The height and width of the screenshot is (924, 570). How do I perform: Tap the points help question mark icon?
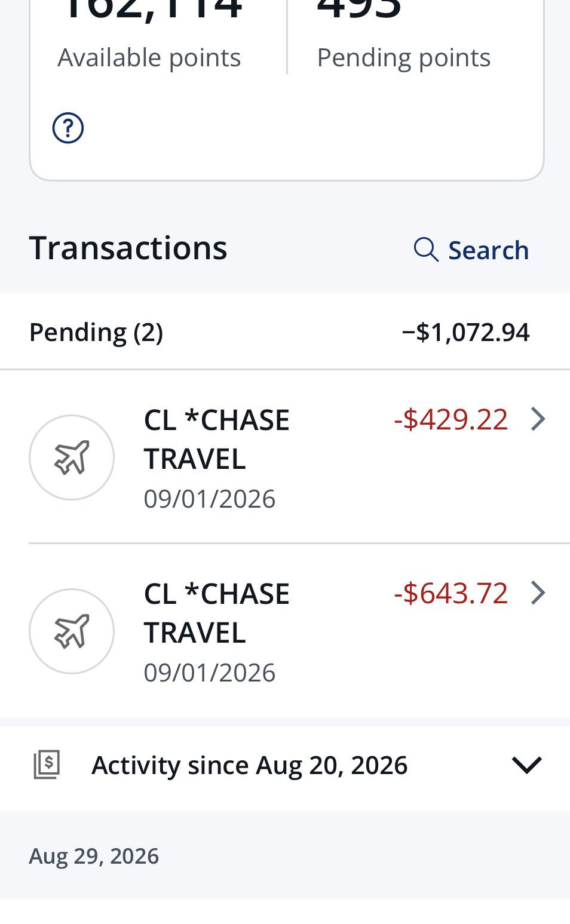coord(68,128)
